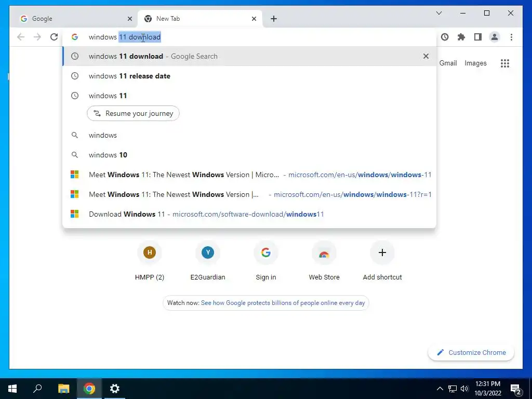Screen dimensions: 532x399
Task: Click the Chrome taskbar icon
Action: pyautogui.click(x=89, y=389)
